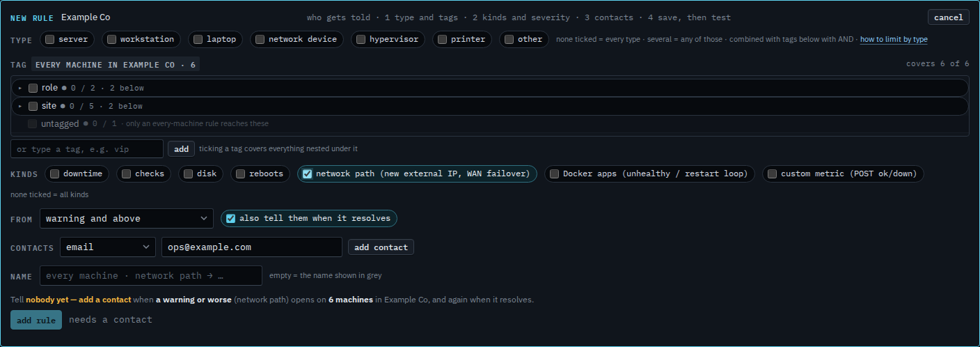Focus the rule name input field
Viewport: 980px width, 347px height.
pos(151,276)
